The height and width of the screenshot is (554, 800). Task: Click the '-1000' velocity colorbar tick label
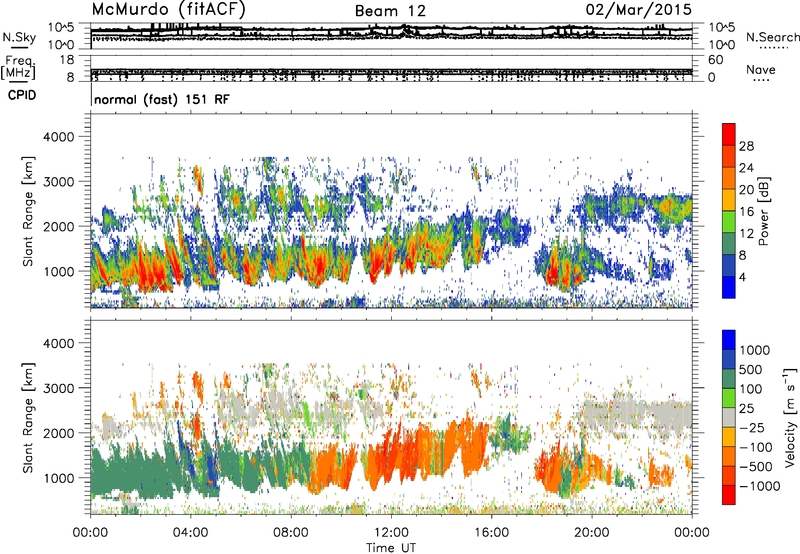click(760, 486)
